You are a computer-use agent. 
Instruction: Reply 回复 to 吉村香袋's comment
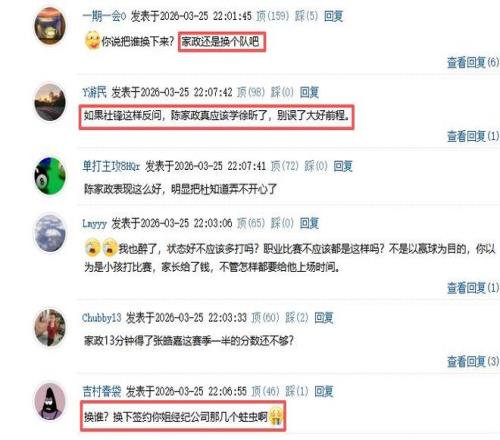(324, 391)
